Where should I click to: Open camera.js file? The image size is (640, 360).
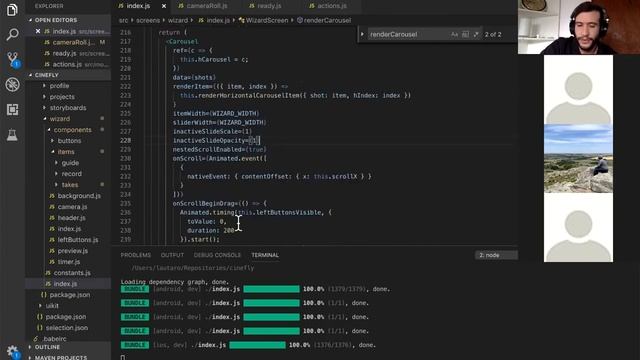pyautogui.click(x=72, y=207)
